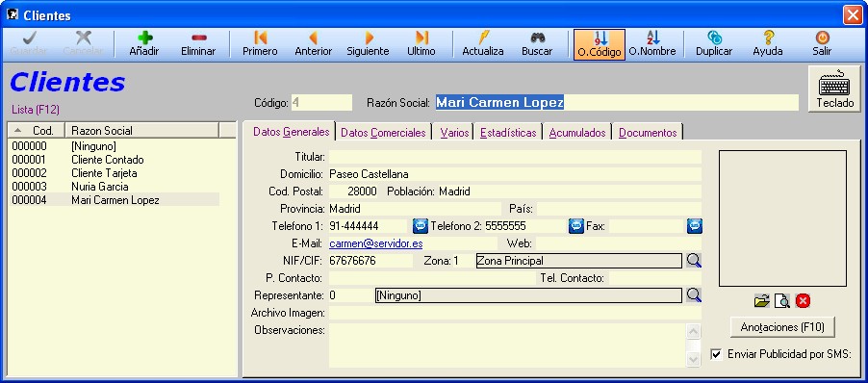Select Nuria Garcia in the list
The image size is (868, 383).
[x=115, y=187]
